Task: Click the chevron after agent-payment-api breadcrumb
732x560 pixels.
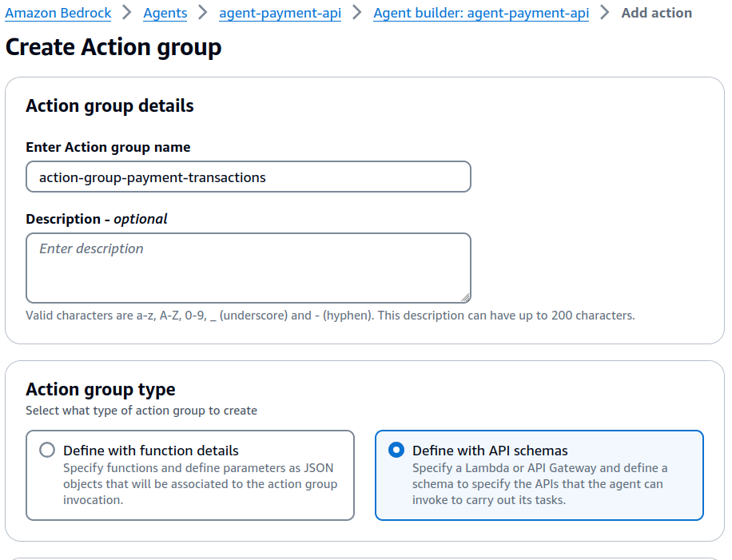Action: click(x=355, y=13)
